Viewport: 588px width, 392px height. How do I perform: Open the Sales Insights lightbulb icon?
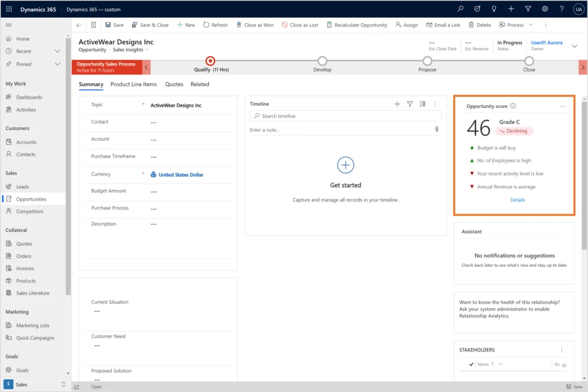click(x=494, y=9)
